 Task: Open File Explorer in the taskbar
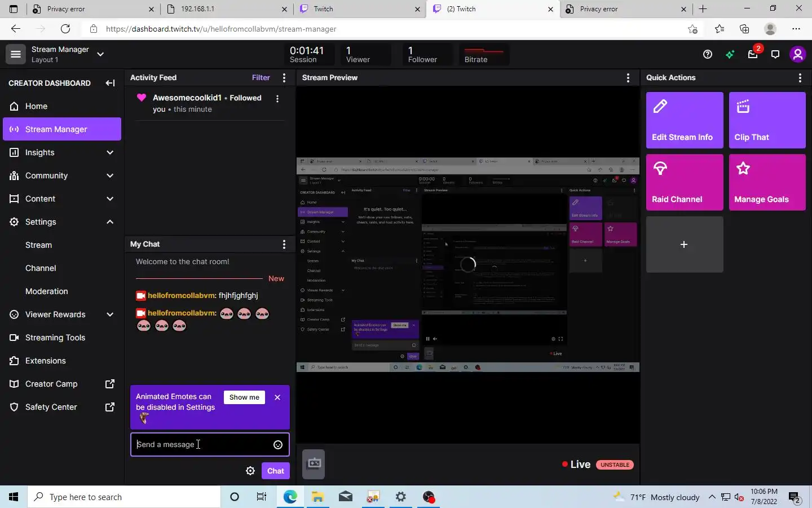[317, 497]
